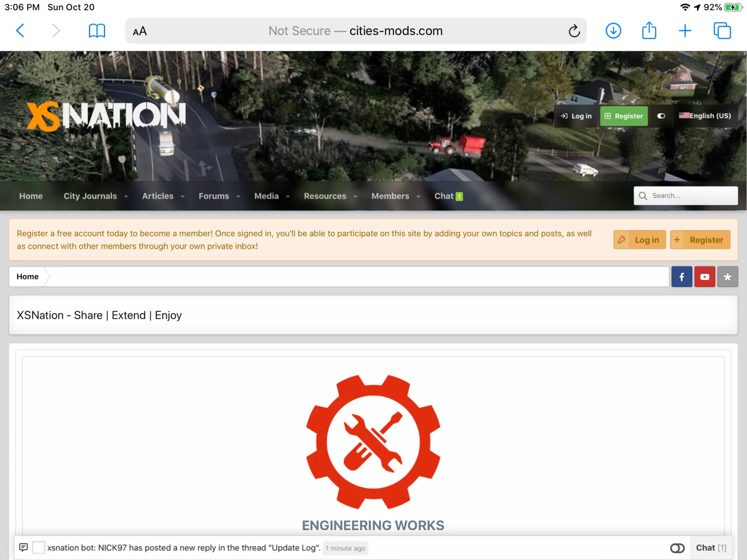Open the Chat nav item with badge

[448, 196]
